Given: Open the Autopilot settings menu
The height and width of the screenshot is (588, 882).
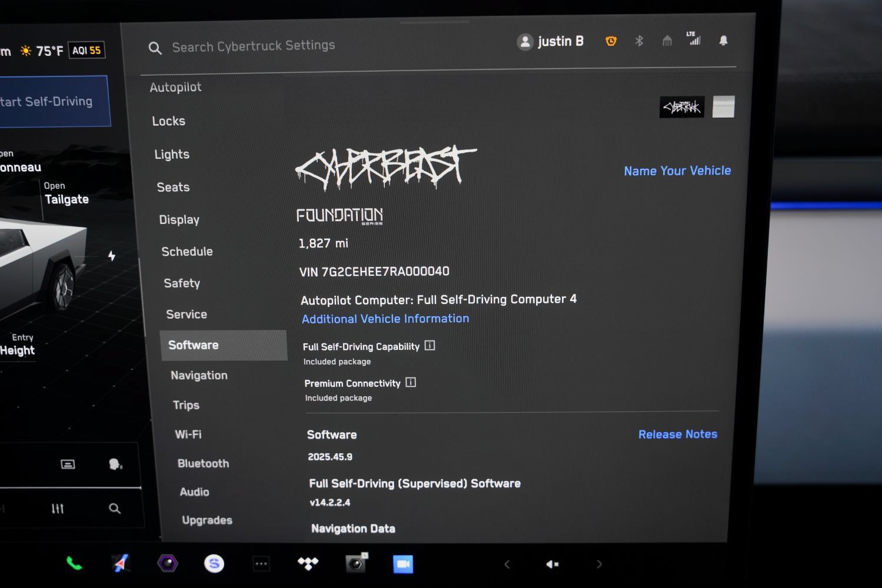Looking at the screenshot, I should click(175, 87).
